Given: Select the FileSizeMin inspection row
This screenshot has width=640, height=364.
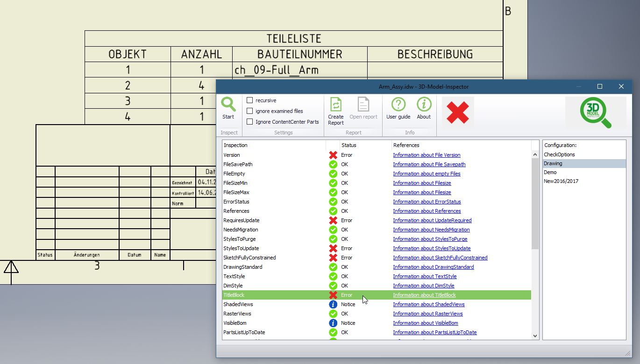Looking at the screenshot, I should click(376, 183).
